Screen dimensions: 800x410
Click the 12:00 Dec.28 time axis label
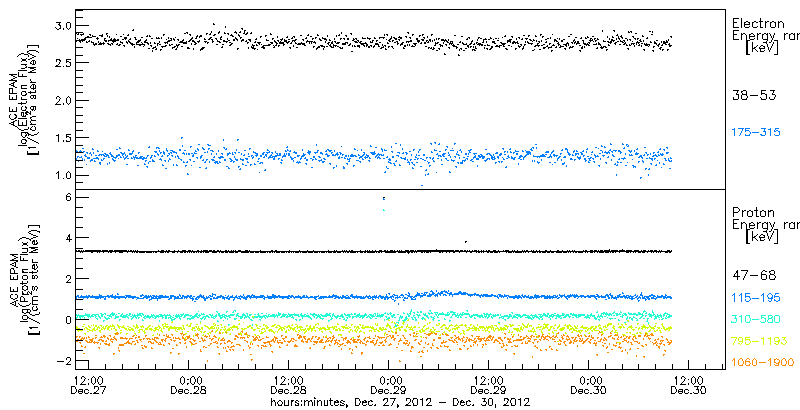tap(289, 385)
